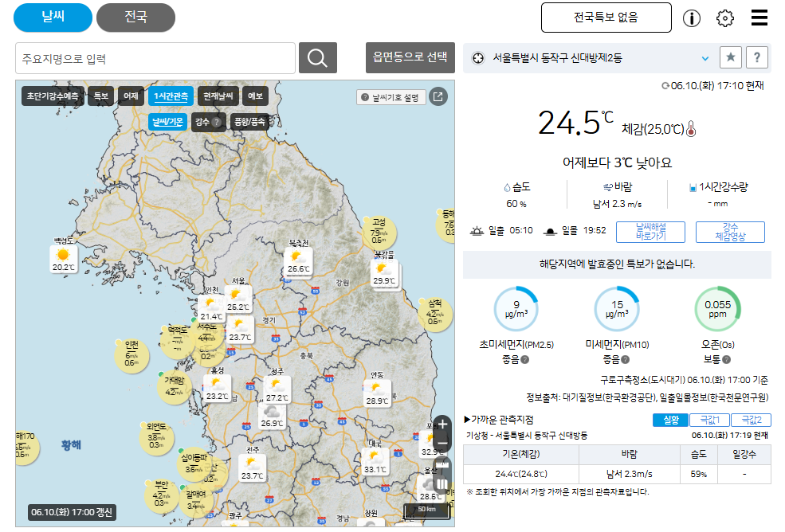This screenshot has width=785, height=532.
Task: Select the ruler distance measure tool
Action: tap(442, 466)
